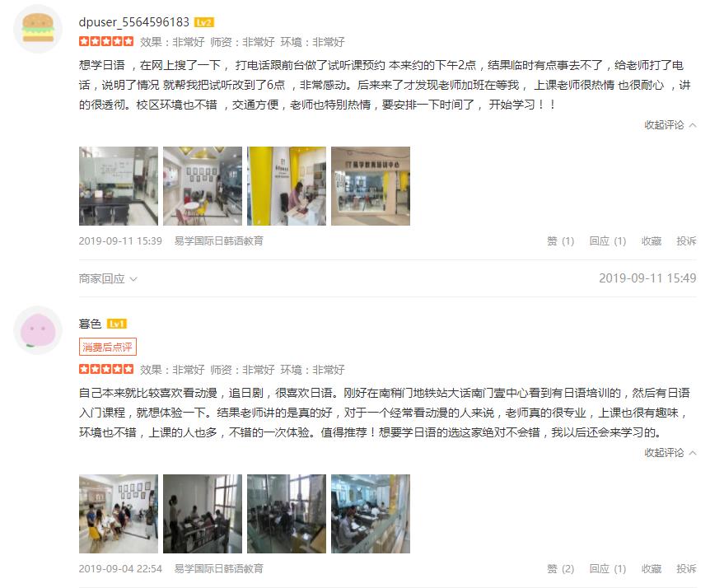Open 易学国际日韩语教育 shop link in 暮色's review
The height and width of the screenshot is (588, 710).
pyautogui.click(x=219, y=568)
